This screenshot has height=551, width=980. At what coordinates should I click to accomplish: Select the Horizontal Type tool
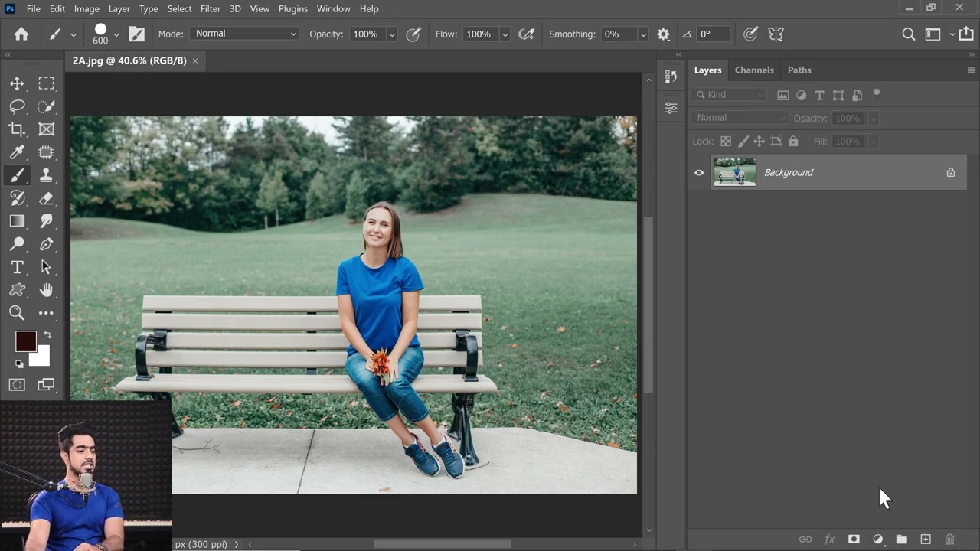coord(17,267)
